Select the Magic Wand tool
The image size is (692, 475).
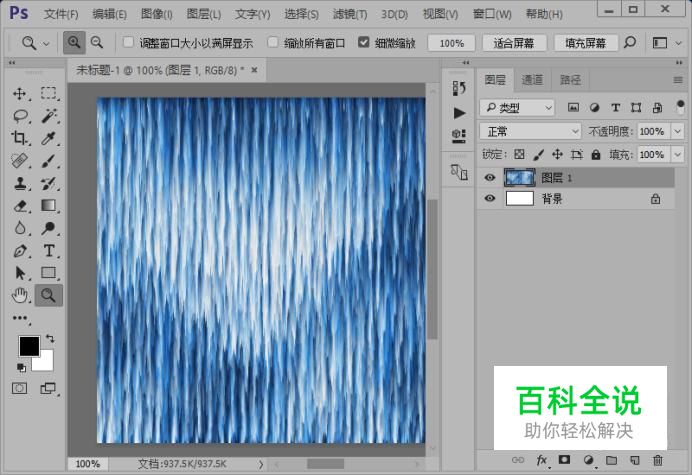point(49,116)
